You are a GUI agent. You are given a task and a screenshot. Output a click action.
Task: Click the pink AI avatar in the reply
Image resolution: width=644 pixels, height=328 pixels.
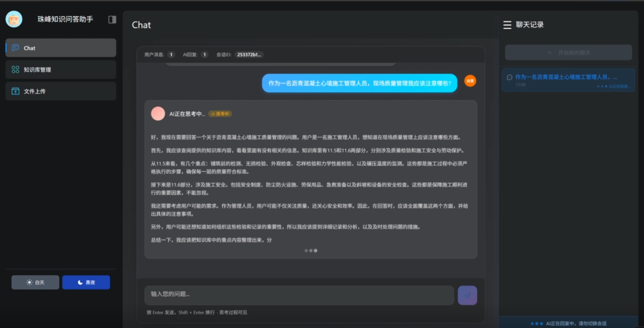click(x=158, y=114)
